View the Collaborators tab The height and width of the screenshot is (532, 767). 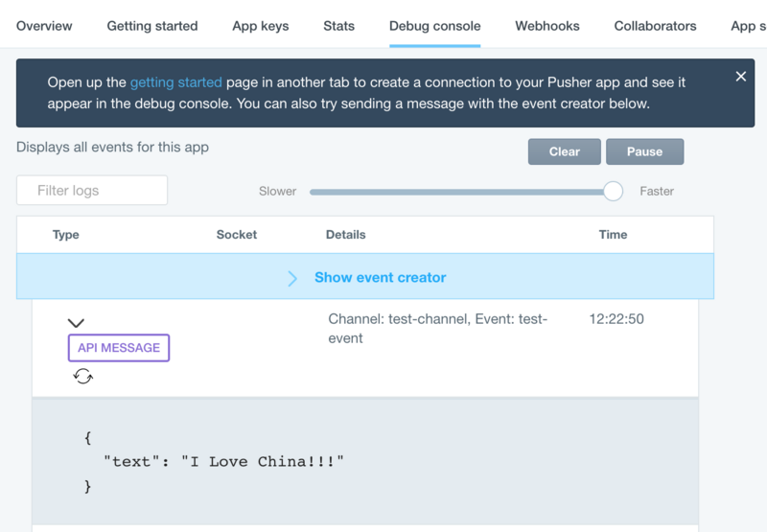[x=656, y=26]
